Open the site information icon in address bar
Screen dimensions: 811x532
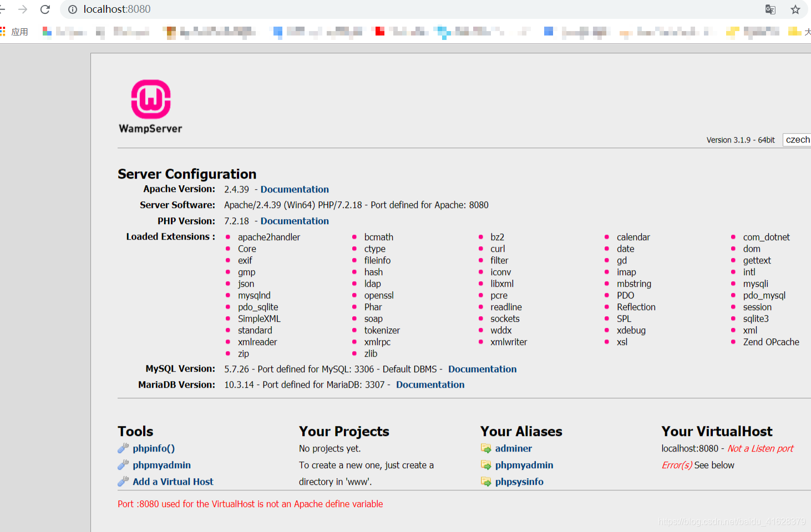click(x=73, y=9)
